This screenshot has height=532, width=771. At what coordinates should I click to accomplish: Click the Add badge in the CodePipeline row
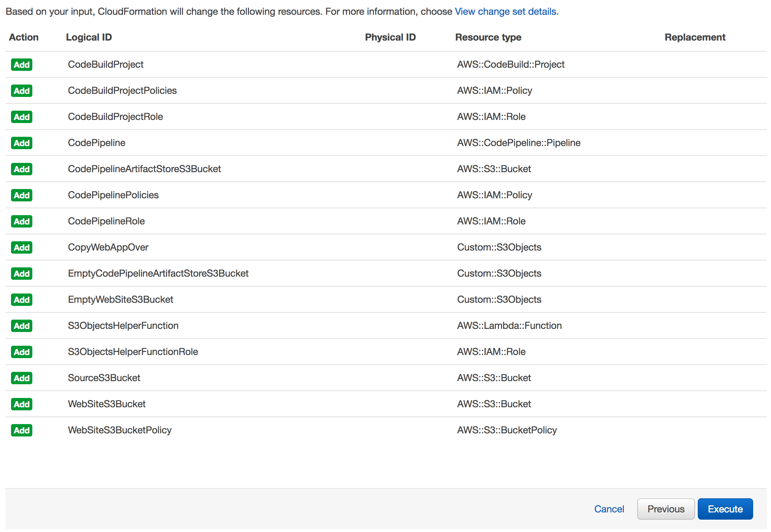[x=22, y=143]
